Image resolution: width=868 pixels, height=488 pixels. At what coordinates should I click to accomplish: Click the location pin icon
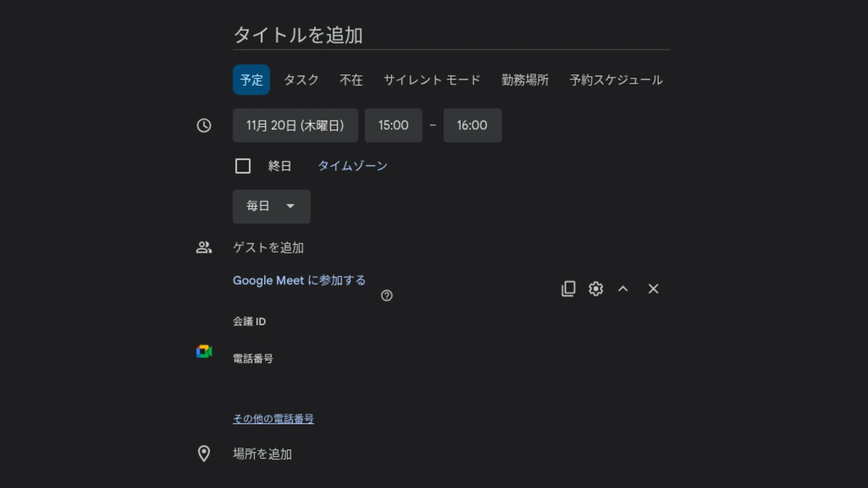point(204,453)
